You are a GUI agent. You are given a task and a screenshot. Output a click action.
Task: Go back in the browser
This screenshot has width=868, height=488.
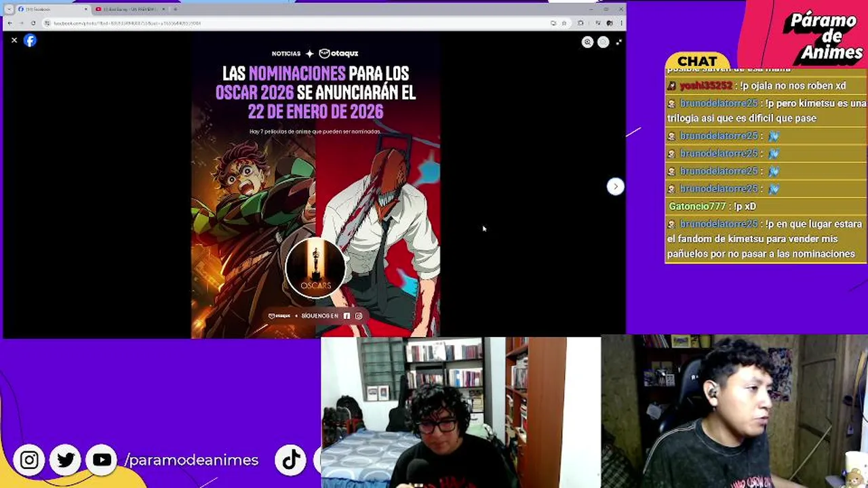9,23
